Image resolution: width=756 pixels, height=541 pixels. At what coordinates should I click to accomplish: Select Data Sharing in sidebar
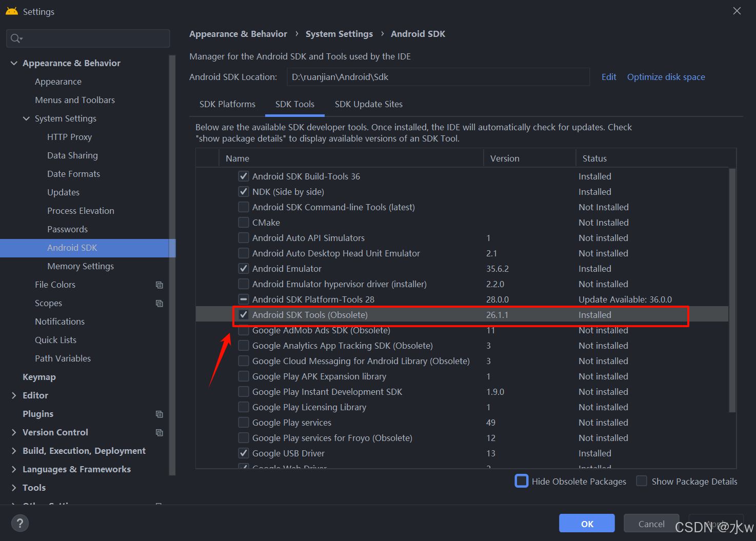tap(72, 155)
